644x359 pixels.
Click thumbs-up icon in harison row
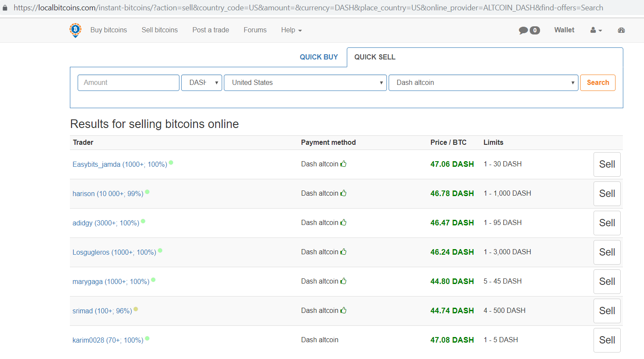point(343,193)
